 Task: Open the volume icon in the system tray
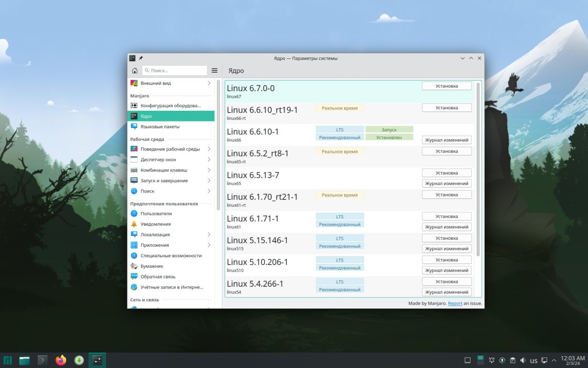[523, 360]
